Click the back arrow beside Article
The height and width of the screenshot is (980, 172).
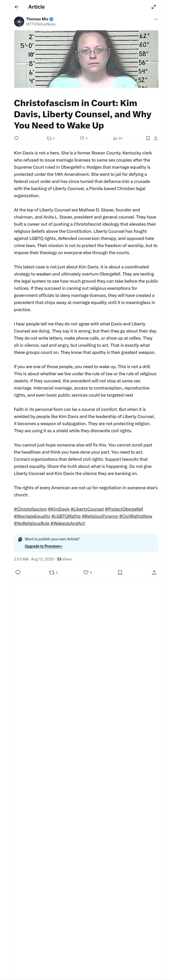click(17, 7)
